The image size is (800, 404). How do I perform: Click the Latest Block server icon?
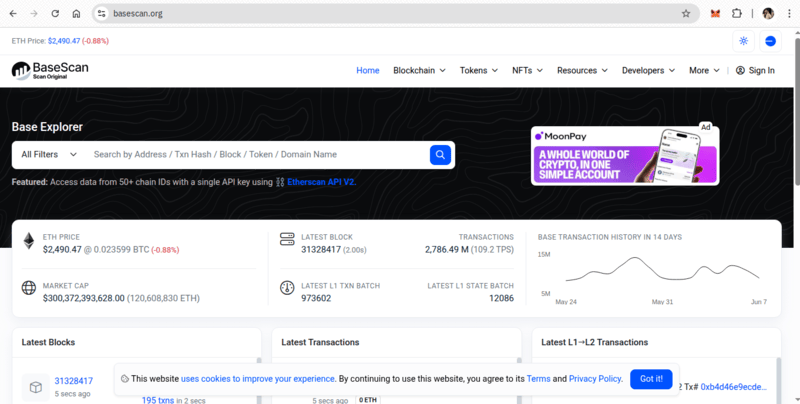287,239
